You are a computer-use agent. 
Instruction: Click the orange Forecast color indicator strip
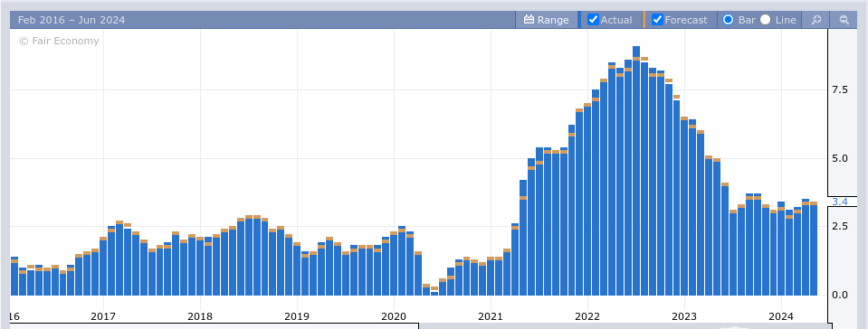coord(644,19)
